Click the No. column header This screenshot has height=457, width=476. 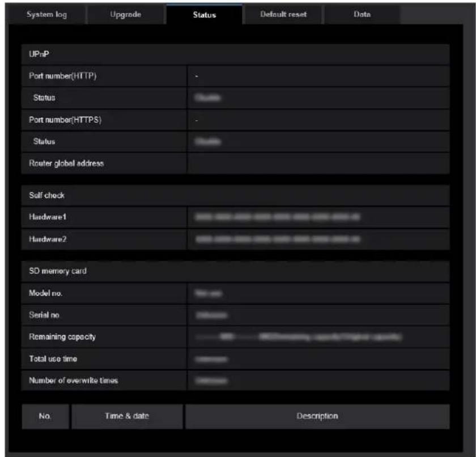(45, 416)
